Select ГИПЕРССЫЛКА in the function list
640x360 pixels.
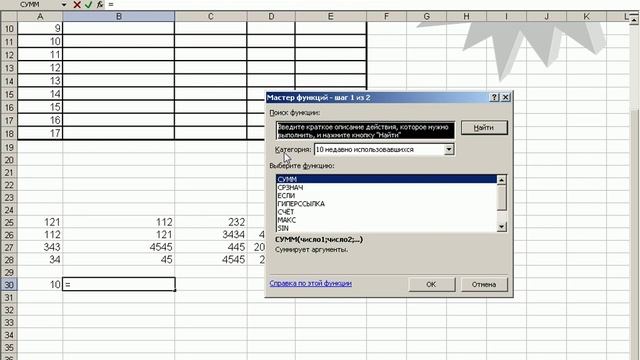[x=386, y=204]
